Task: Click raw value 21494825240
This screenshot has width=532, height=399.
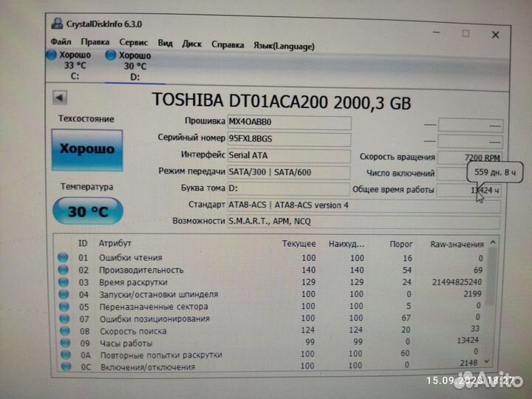Action: click(x=457, y=282)
